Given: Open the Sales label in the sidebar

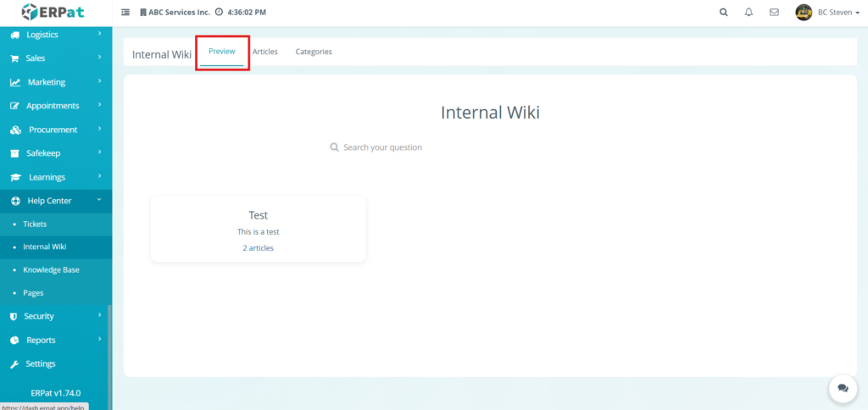Looking at the screenshot, I should (36, 58).
